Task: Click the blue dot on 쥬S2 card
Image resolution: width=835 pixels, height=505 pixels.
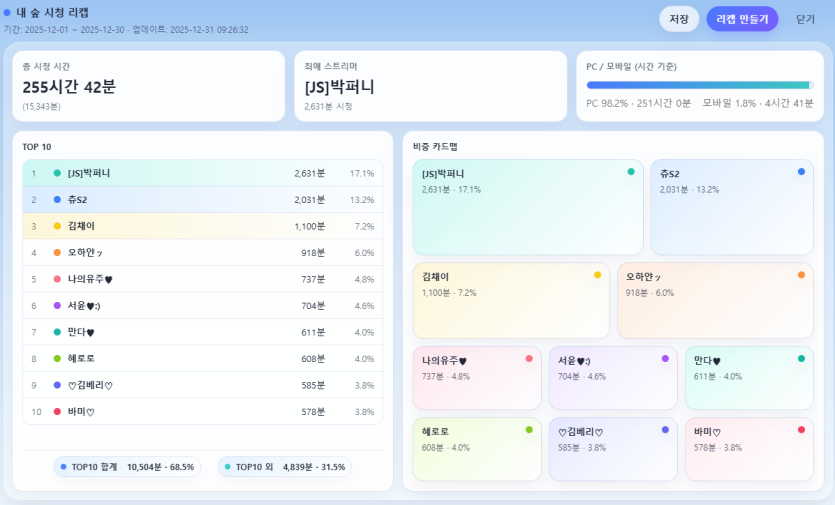Action: point(801,172)
